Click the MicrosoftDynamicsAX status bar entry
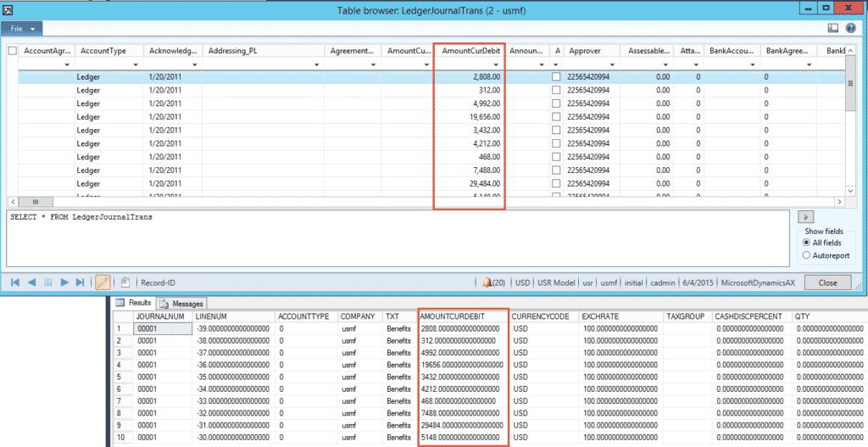Image resolution: width=868 pixels, height=447 pixels. click(758, 282)
